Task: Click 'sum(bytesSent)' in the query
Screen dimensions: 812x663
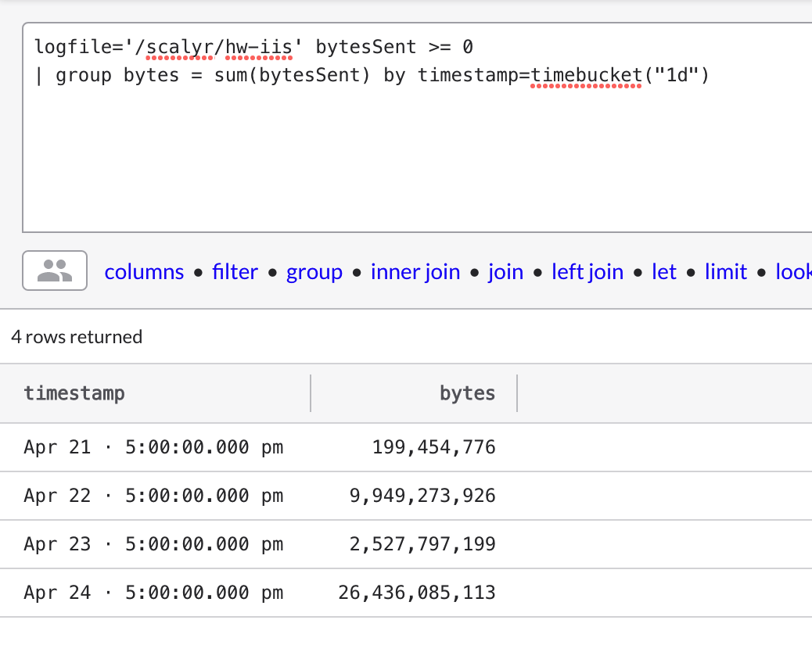Action: pyautogui.click(x=292, y=76)
